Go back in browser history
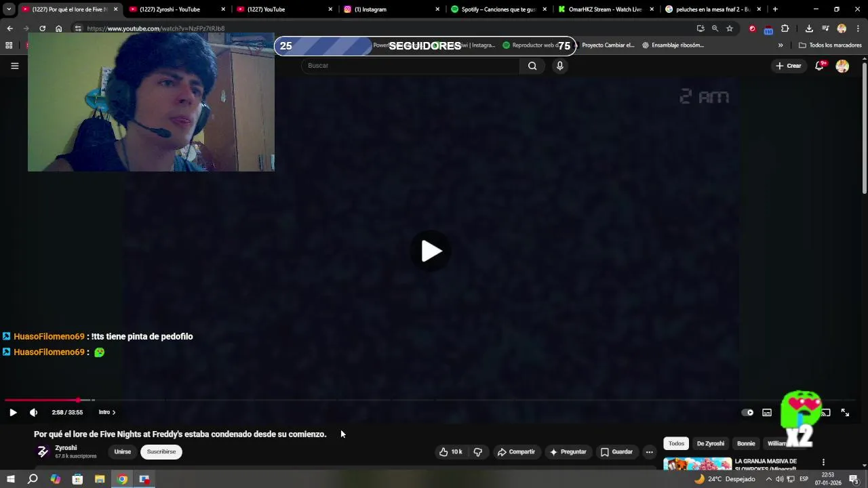Viewport: 868px width, 488px height. tap(9, 28)
